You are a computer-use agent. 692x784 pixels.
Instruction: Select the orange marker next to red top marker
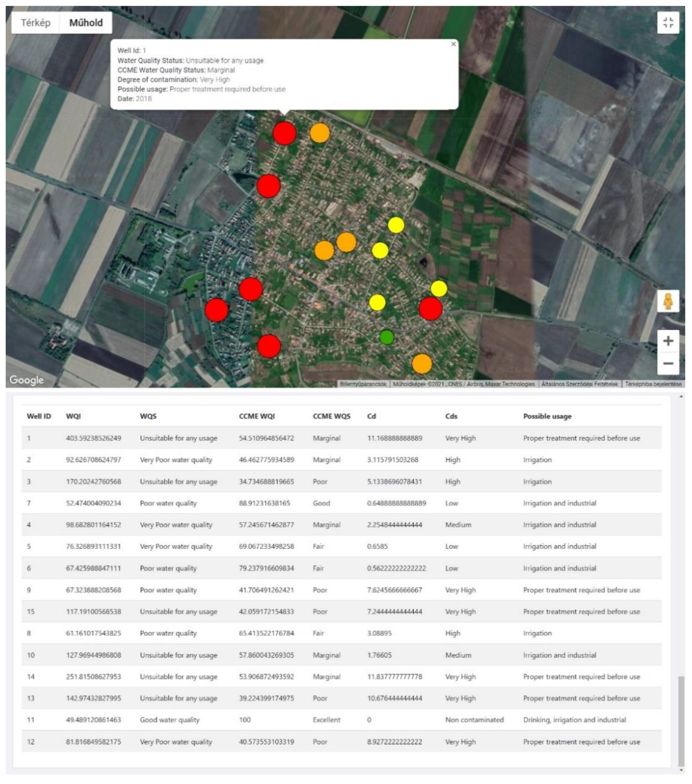pos(319,133)
